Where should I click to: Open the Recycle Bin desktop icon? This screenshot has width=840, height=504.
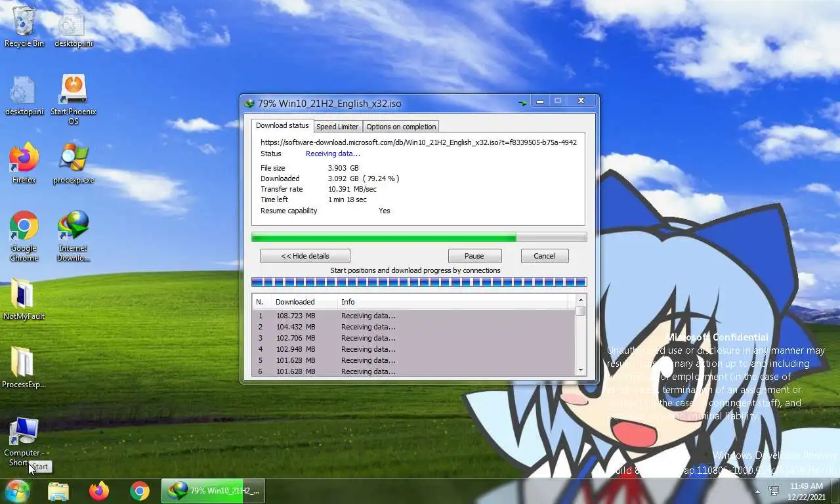(24, 26)
